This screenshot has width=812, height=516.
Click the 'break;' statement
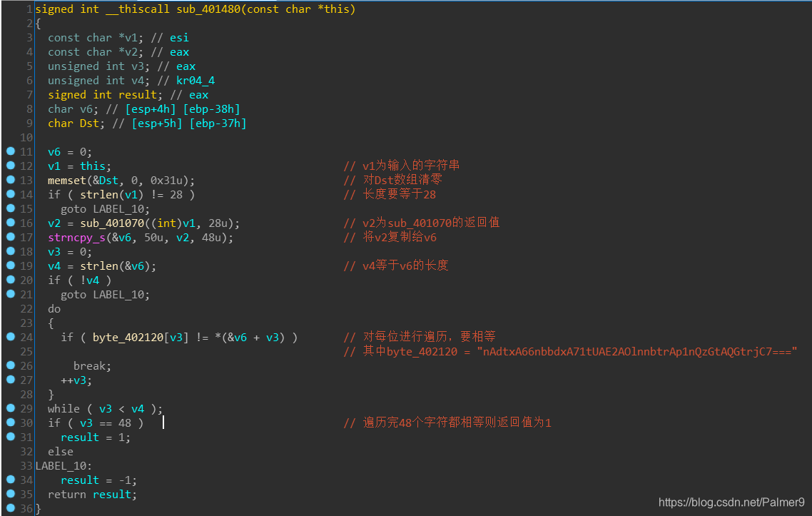(x=92, y=365)
